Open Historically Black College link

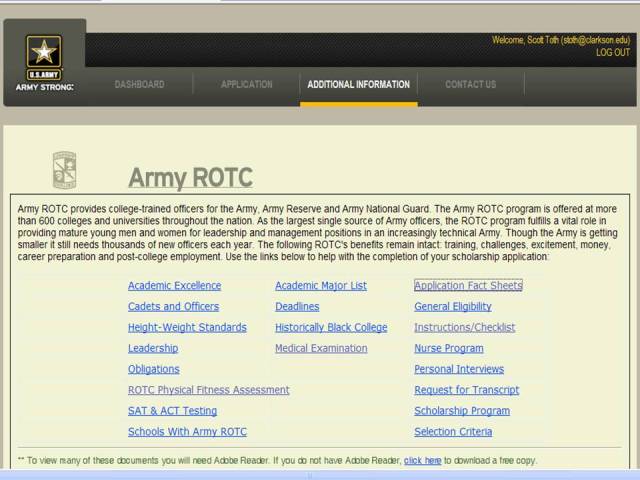331,328
